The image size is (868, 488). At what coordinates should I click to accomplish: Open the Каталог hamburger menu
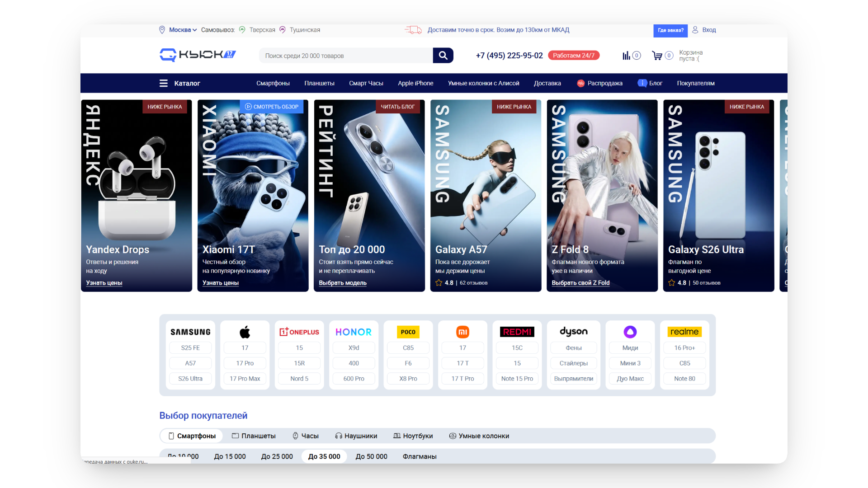pos(179,83)
